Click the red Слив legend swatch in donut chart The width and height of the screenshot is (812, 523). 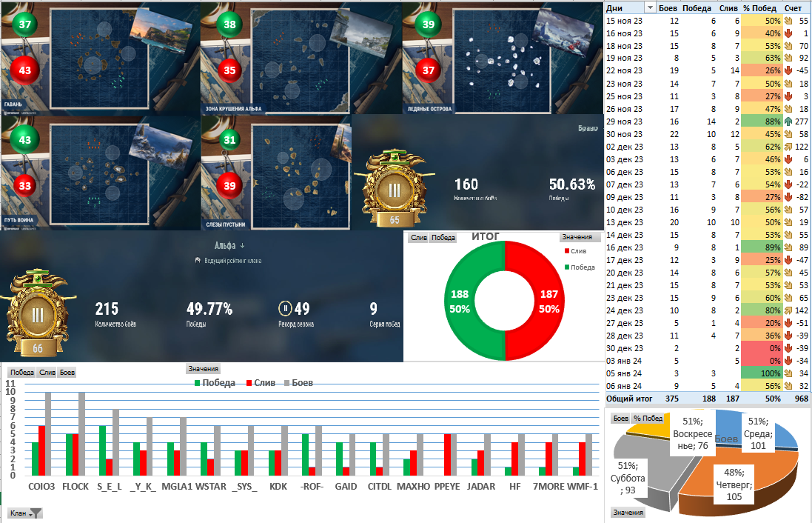(x=567, y=251)
